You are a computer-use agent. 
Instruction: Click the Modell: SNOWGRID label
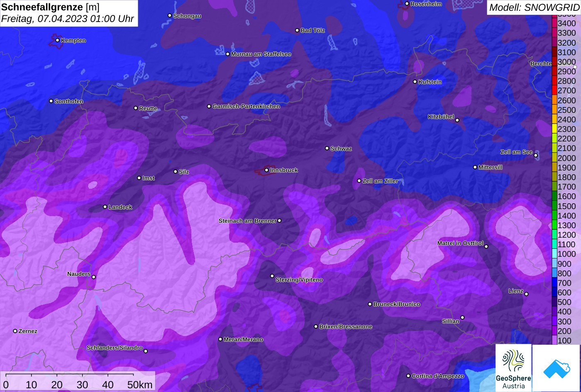pyautogui.click(x=534, y=7)
